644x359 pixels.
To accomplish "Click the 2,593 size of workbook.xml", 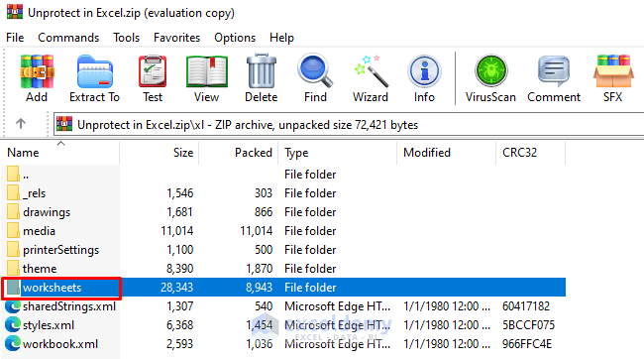I will point(179,344).
